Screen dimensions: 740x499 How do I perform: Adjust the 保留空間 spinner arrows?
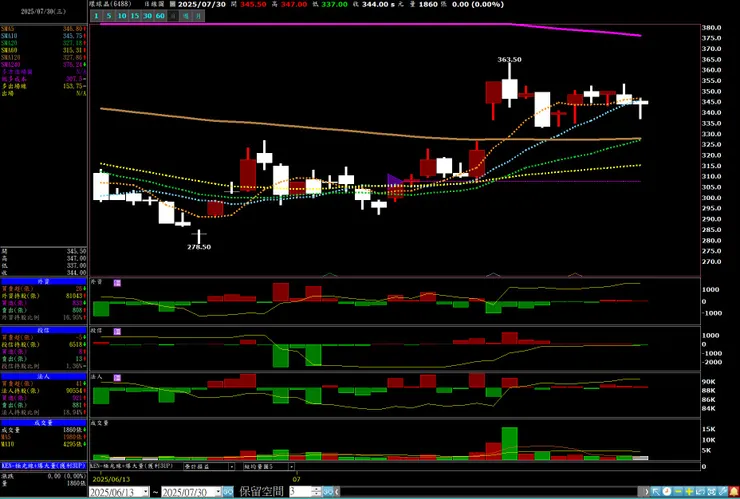pos(317,491)
